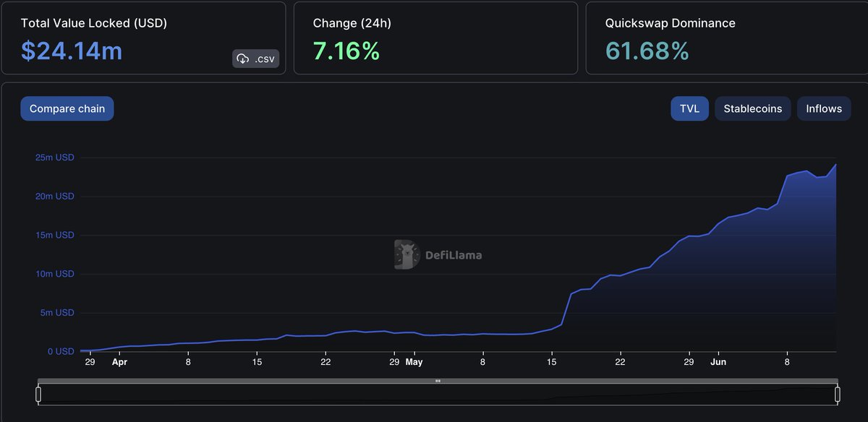Click the 25m USD y-axis label

(x=56, y=158)
